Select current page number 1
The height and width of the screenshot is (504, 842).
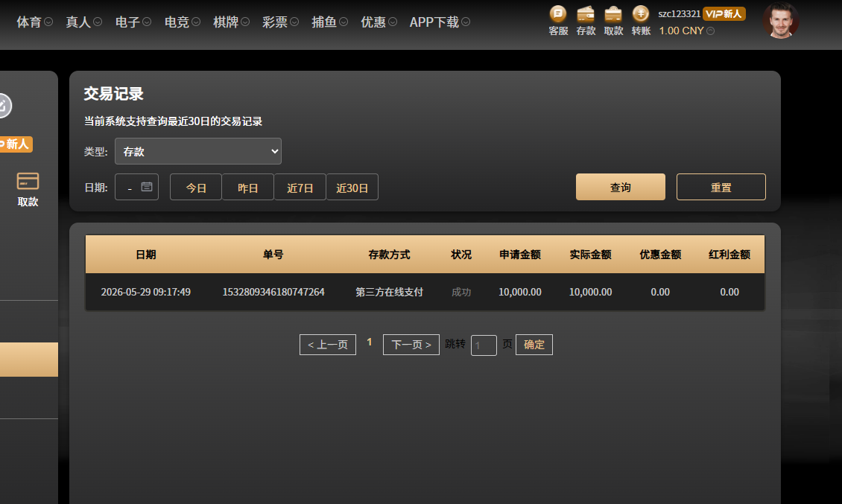[370, 342]
